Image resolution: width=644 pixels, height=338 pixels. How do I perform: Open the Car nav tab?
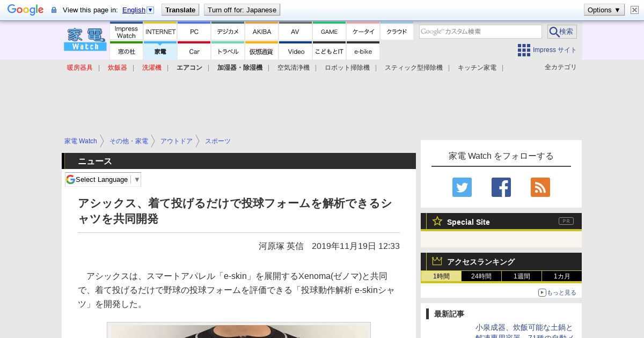(194, 51)
